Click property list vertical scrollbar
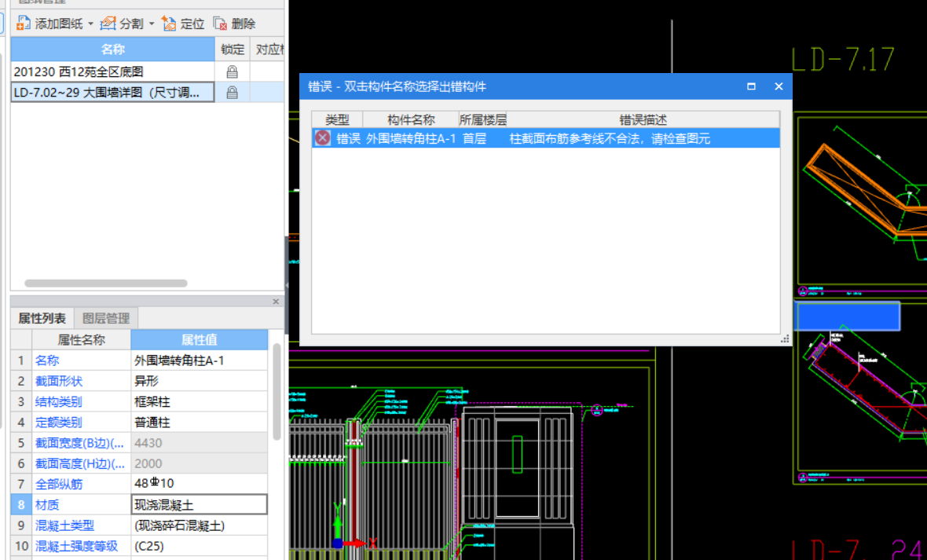927x560 pixels. [276, 392]
